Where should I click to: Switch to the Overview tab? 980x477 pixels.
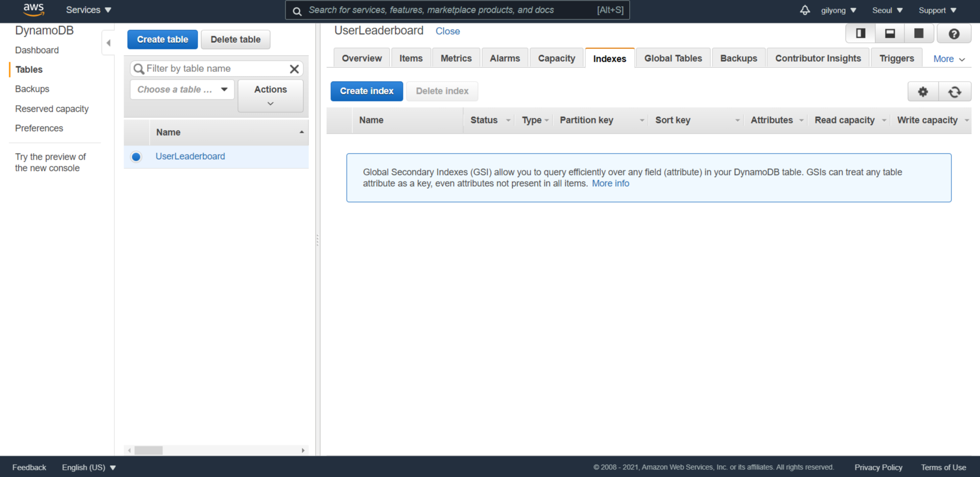point(362,58)
